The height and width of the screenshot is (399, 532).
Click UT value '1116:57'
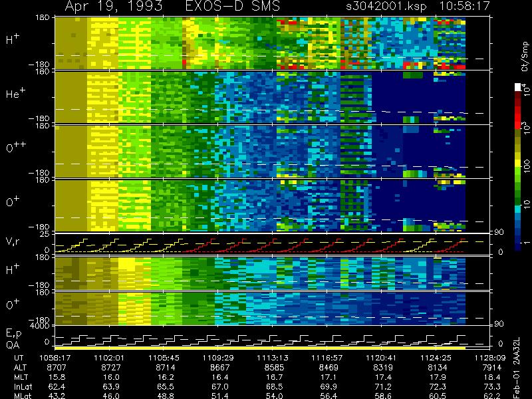point(327,358)
